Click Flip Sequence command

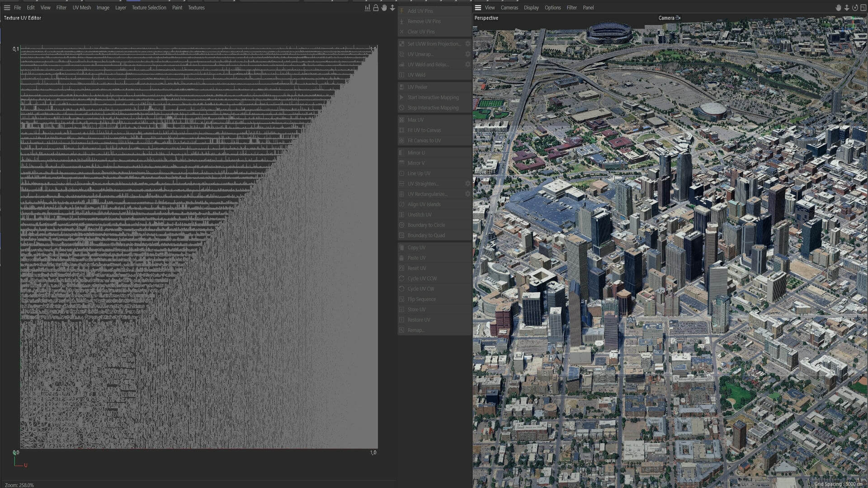tap(434, 299)
